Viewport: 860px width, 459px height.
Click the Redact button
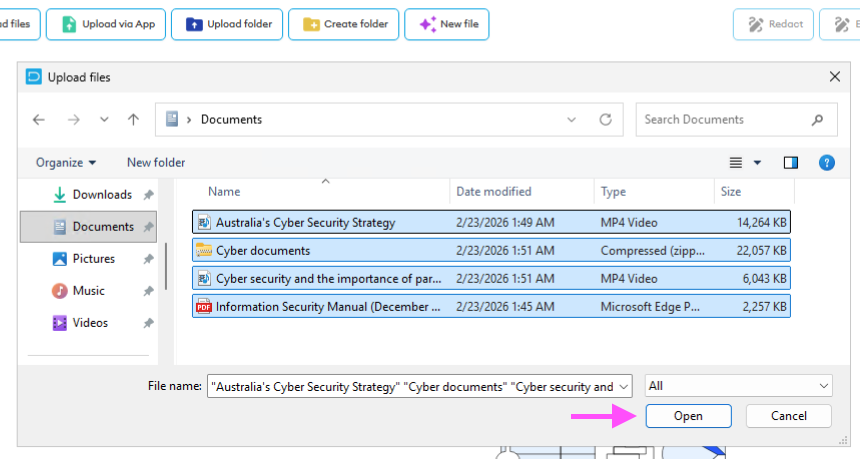[x=773, y=24]
